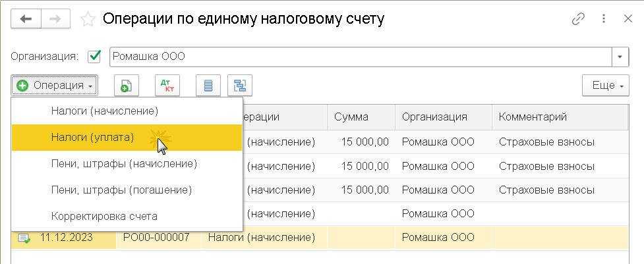
Task: Select Пени, штрафы (начисление) option
Action: pos(124,163)
